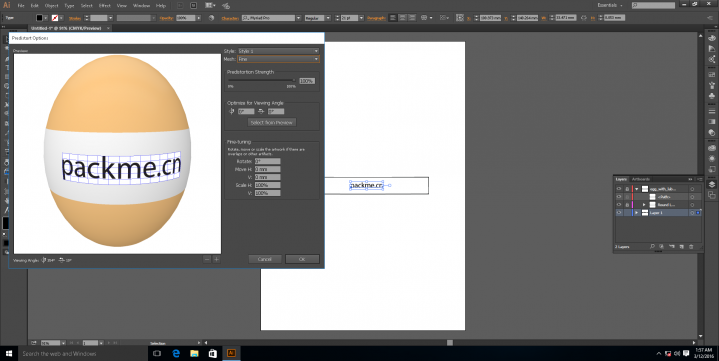The height and width of the screenshot is (361, 719).
Task: Toggle lock on the Round layer
Action: coord(627,205)
